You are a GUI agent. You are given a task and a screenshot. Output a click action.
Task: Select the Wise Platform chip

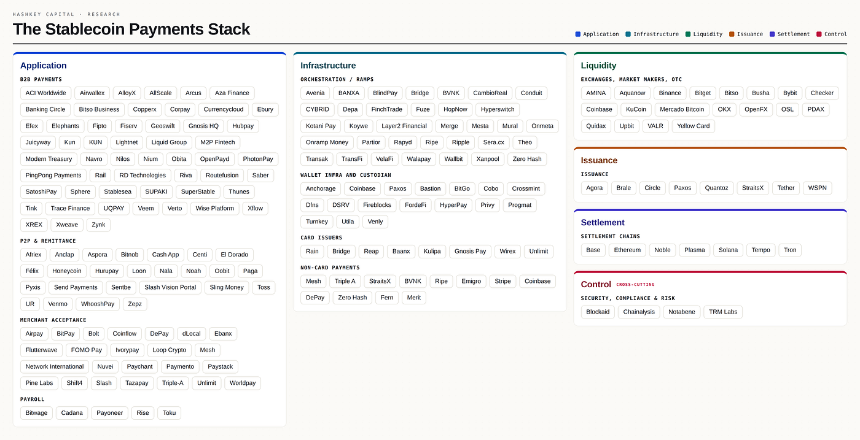tap(214, 208)
